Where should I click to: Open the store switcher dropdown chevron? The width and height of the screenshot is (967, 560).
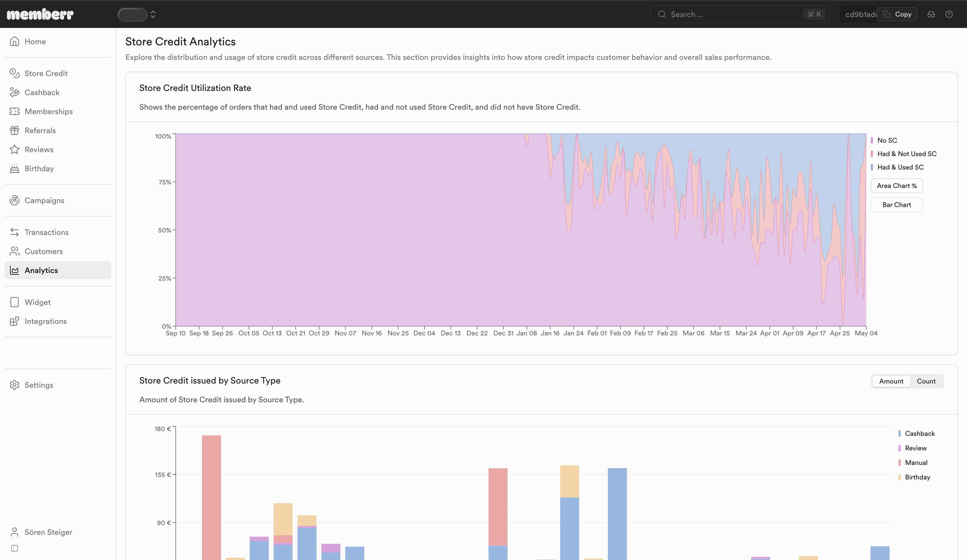(x=153, y=14)
